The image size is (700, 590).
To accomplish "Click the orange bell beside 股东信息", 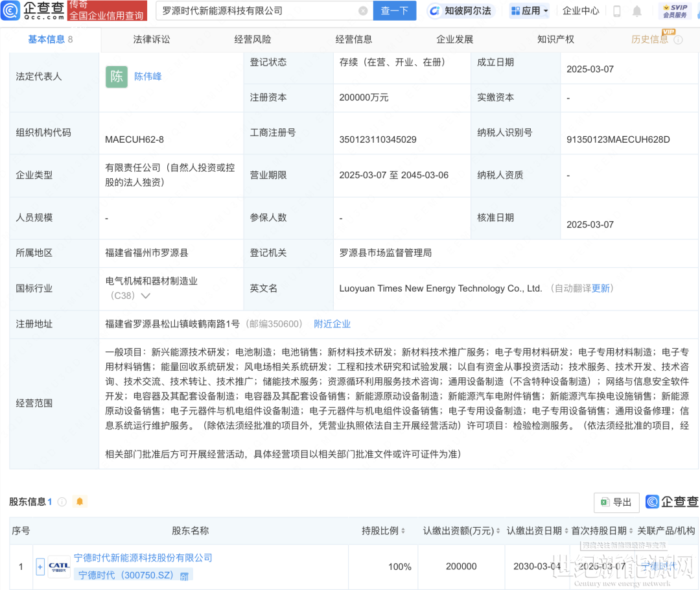I will [80, 501].
